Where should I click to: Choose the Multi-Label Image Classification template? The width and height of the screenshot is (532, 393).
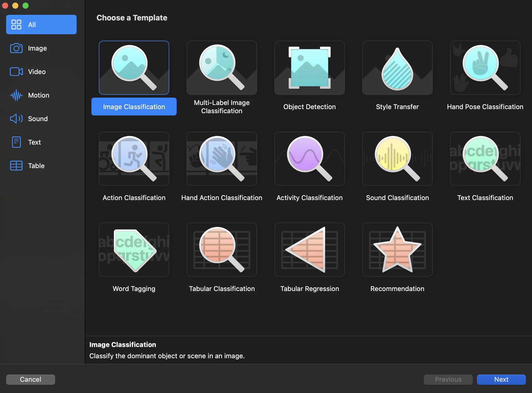[222, 68]
